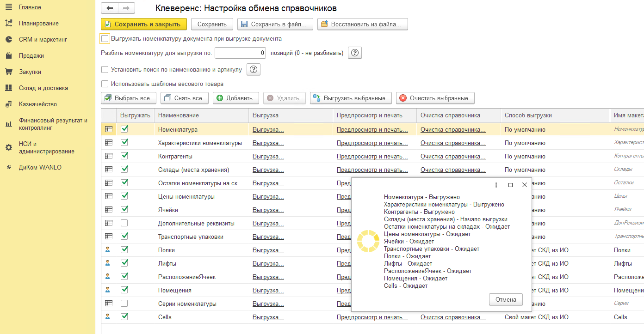Click help icon beside search by name option

(254, 70)
